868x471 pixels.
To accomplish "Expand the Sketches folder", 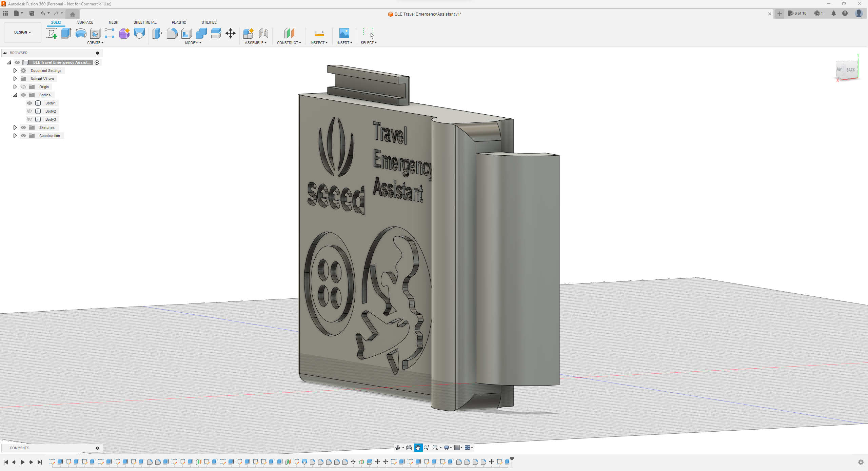I will click(x=15, y=127).
